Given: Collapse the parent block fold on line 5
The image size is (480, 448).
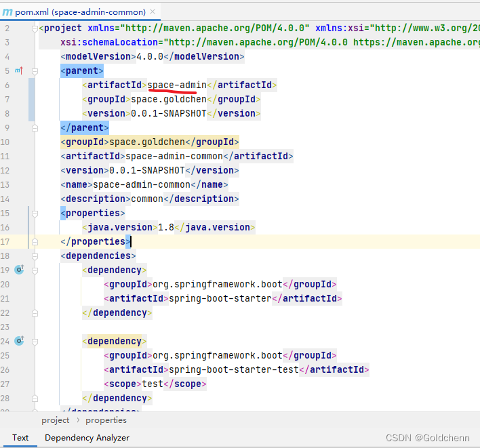Looking at the screenshot, I should click(x=35, y=71).
